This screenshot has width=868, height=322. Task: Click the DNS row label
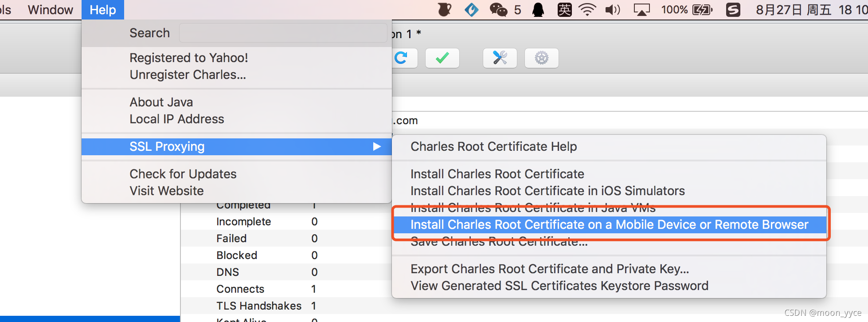click(x=227, y=272)
